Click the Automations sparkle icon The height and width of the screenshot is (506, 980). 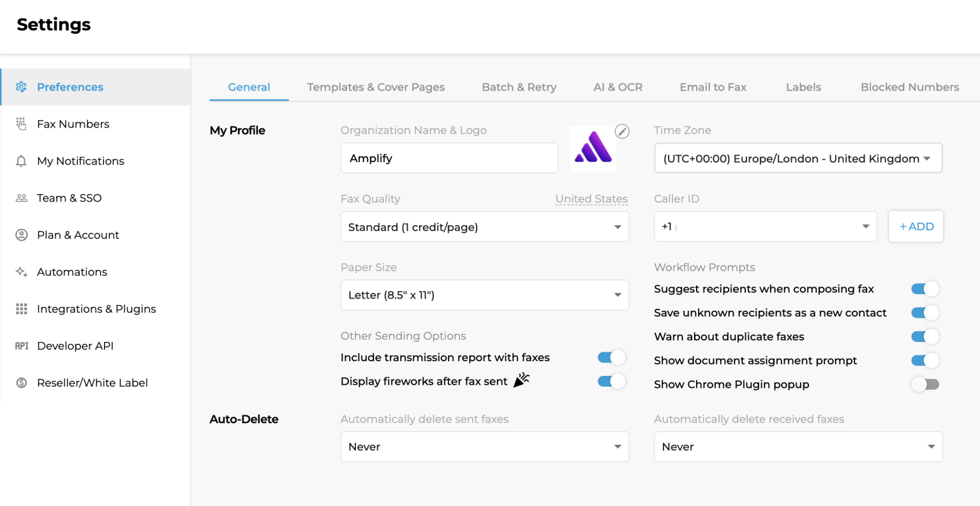[x=21, y=272]
